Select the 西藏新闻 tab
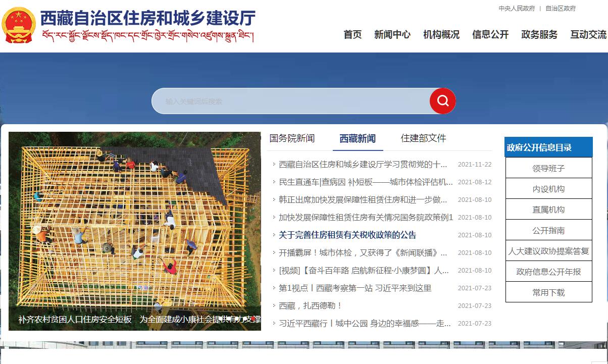This screenshot has height=364, width=608. pyautogui.click(x=358, y=139)
